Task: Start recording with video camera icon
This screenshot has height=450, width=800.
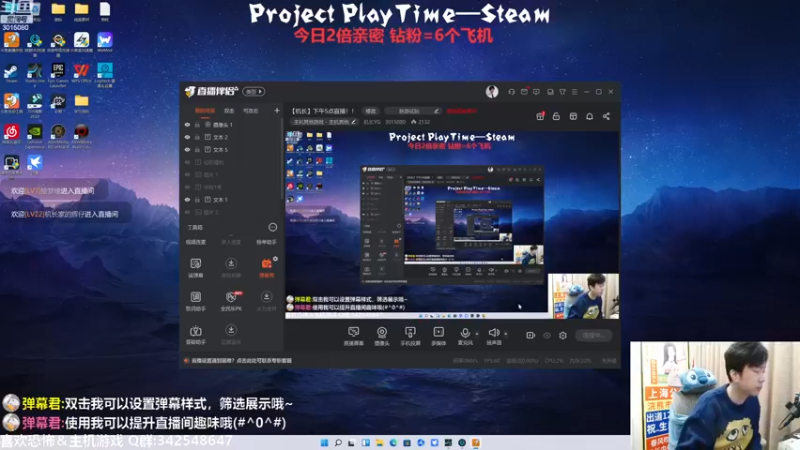Action: 531,335
